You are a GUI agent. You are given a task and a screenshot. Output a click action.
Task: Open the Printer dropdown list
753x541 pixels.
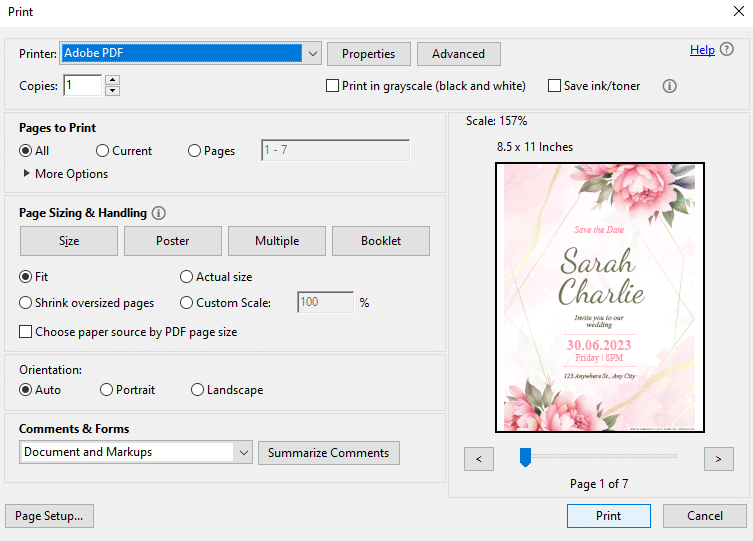point(313,53)
